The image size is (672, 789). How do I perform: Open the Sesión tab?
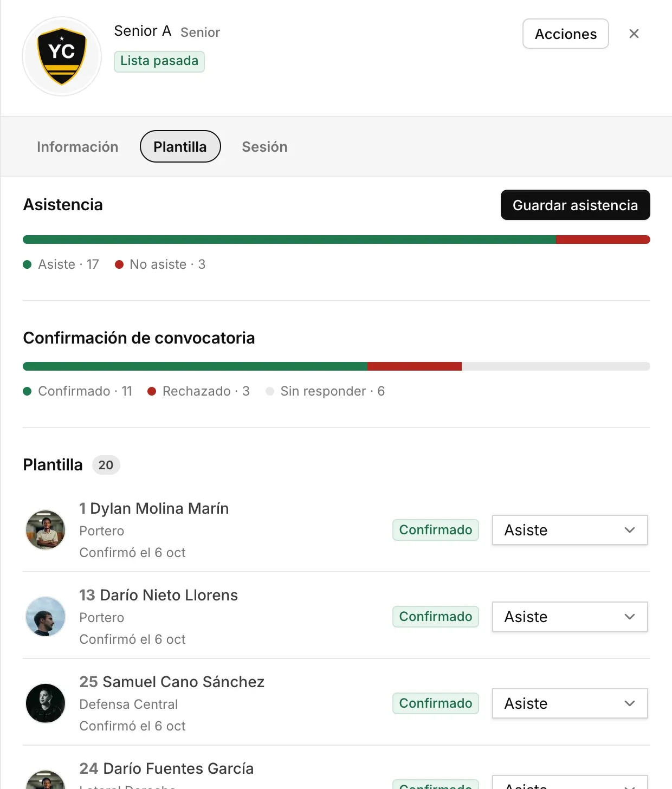click(x=264, y=146)
